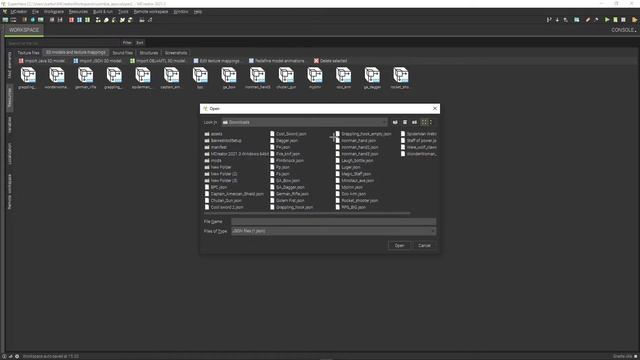Screen dimensions: 640x360
Task: Select Magic_Staff.json file
Action: pyautogui.click(x=353, y=174)
